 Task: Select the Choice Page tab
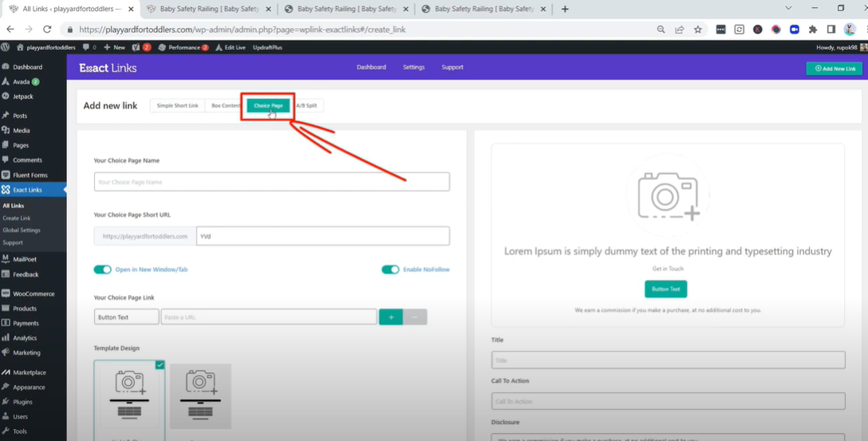click(269, 106)
